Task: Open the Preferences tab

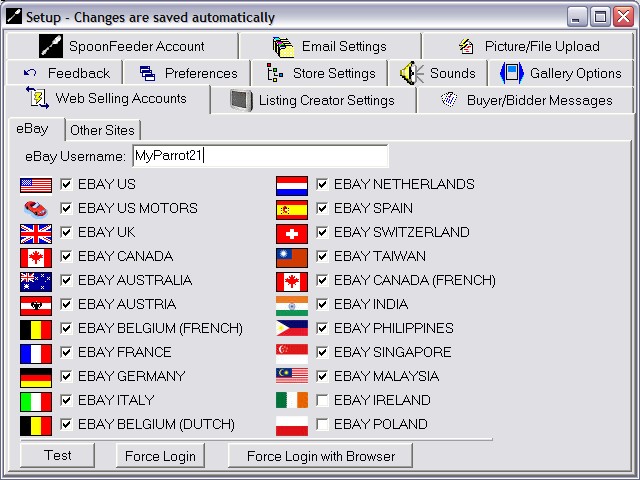Action: 187,73
